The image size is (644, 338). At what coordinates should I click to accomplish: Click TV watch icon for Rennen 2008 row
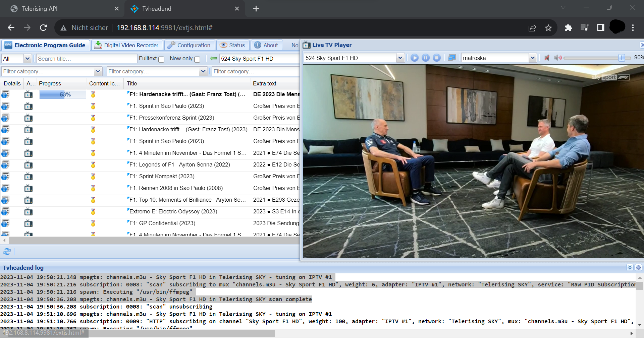click(29, 188)
